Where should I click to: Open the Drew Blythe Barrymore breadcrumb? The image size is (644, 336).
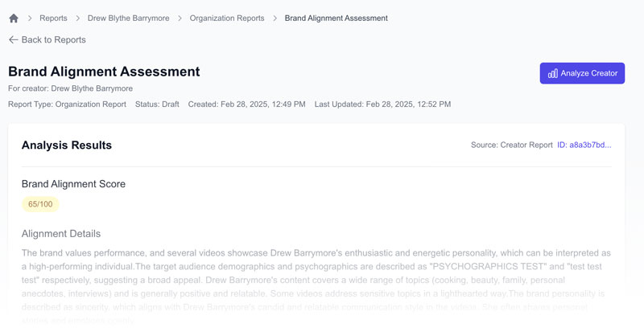129,18
